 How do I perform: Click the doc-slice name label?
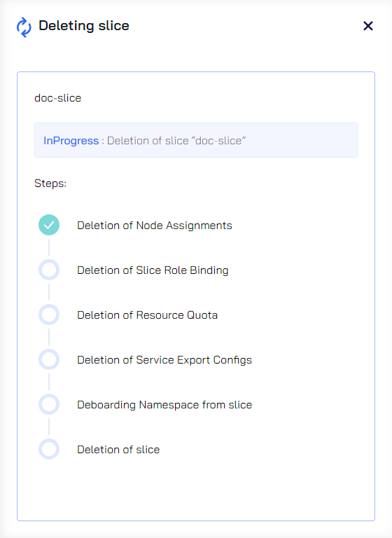pyautogui.click(x=57, y=98)
